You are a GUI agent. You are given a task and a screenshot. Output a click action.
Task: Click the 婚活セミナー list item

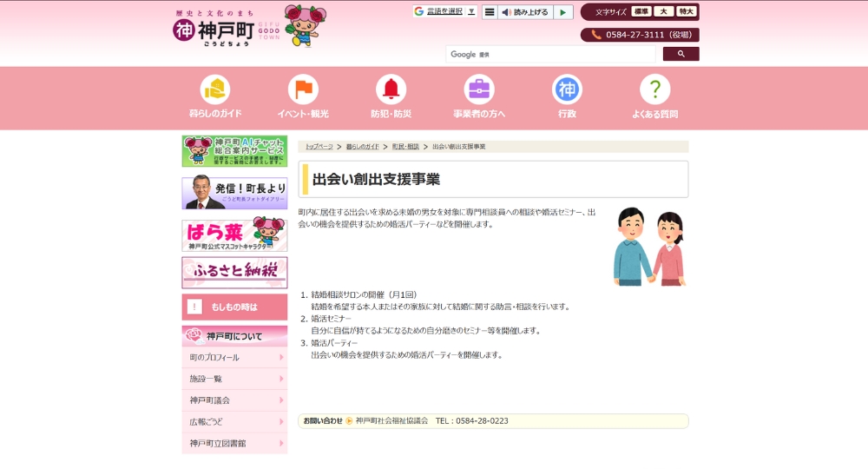click(x=331, y=319)
